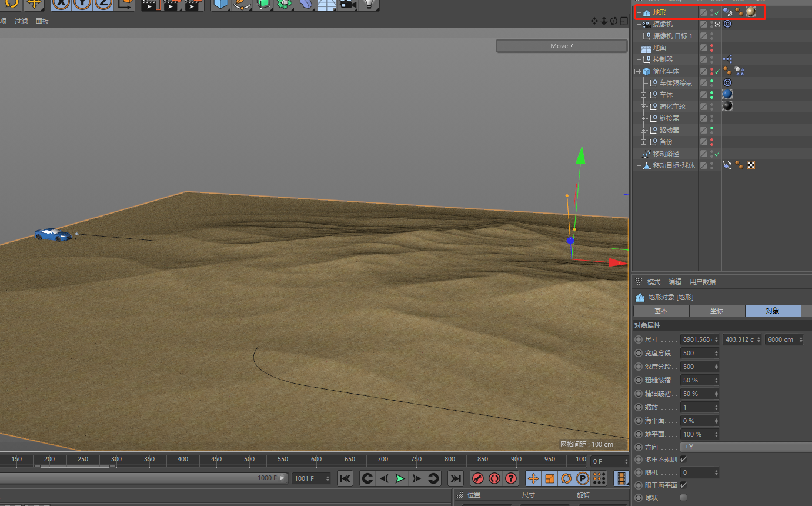Select the 对象 tab
Viewport: 812px width, 506px height.
click(773, 311)
